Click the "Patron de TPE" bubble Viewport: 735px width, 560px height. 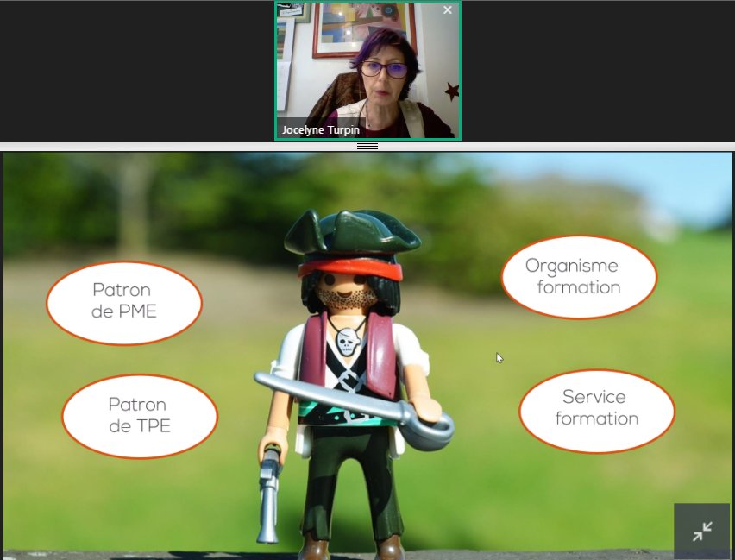pyautogui.click(x=140, y=416)
